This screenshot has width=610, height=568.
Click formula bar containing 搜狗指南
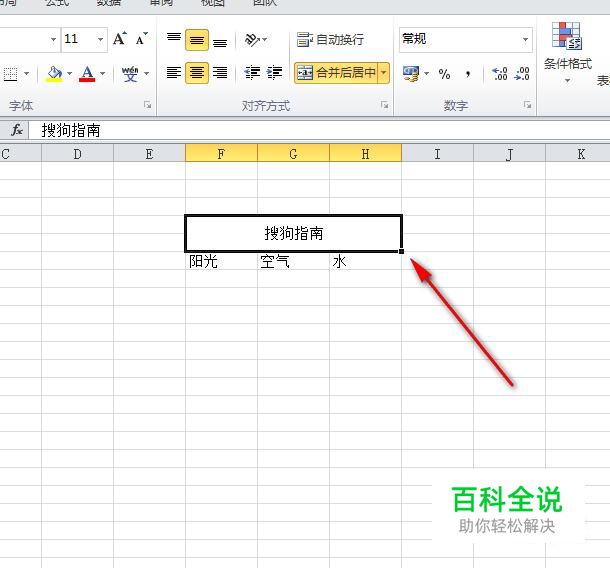click(x=319, y=130)
